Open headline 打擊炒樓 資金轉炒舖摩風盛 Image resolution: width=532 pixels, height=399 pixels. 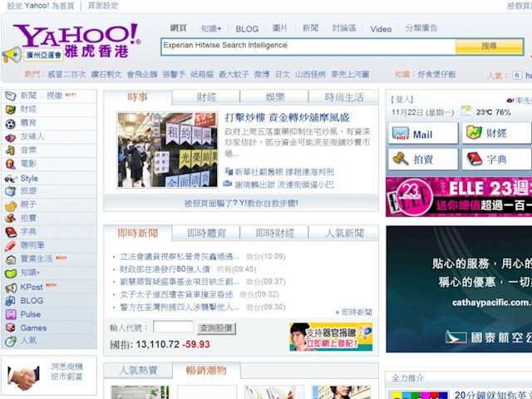click(x=287, y=118)
